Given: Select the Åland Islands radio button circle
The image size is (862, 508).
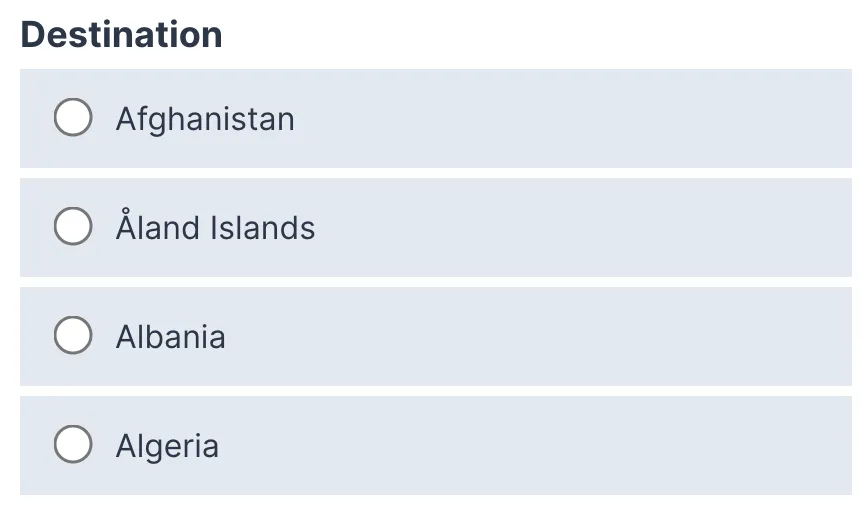Looking at the screenshot, I should coord(73,228).
